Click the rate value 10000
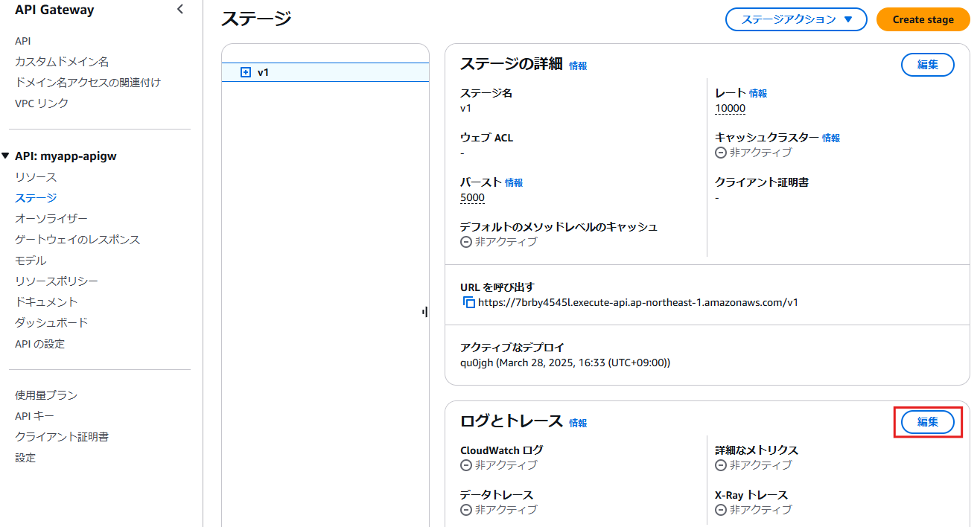Screen dimensions: 980x527 (730, 108)
